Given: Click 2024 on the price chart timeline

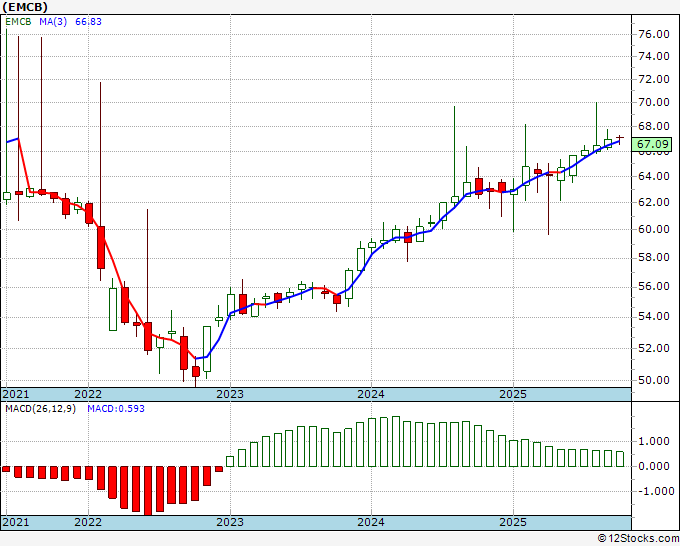Looking at the screenshot, I should [371, 394].
